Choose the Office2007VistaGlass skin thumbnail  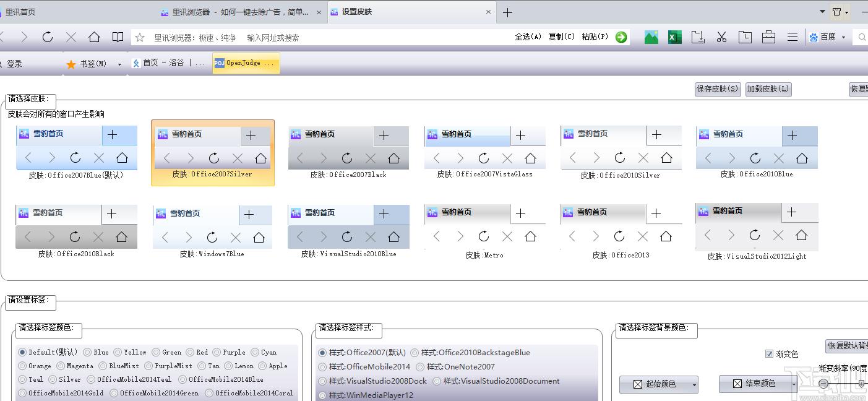coord(485,152)
